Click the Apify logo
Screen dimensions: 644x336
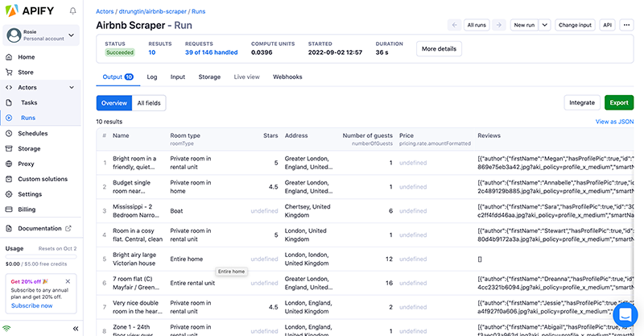pyautogui.click(x=29, y=10)
